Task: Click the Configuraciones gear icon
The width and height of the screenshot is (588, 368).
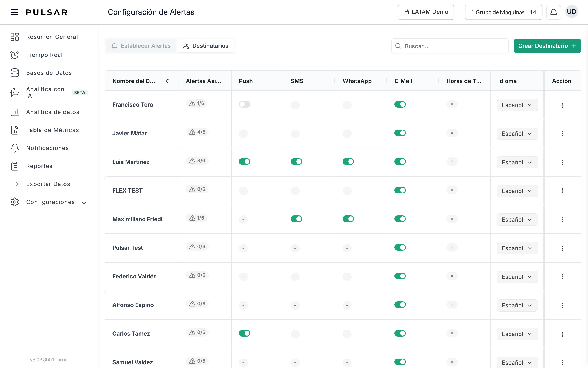Action: pos(14,202)
